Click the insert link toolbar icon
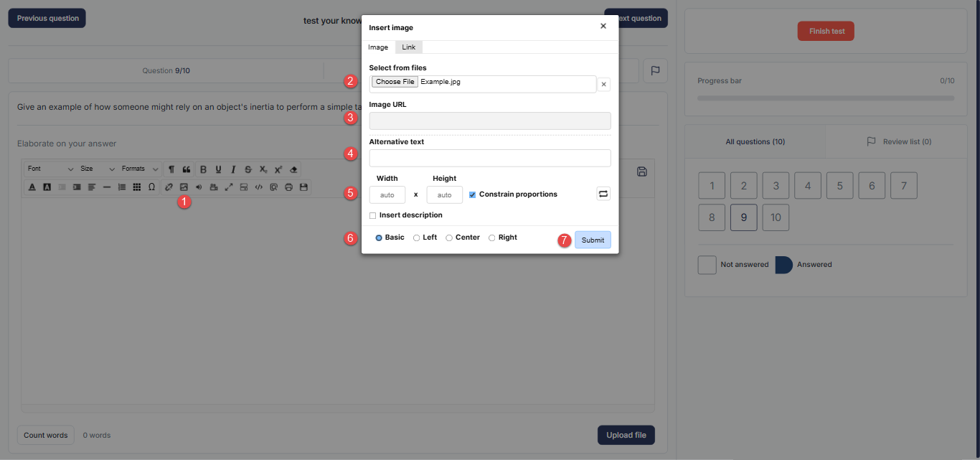 (x=169, y=187)
